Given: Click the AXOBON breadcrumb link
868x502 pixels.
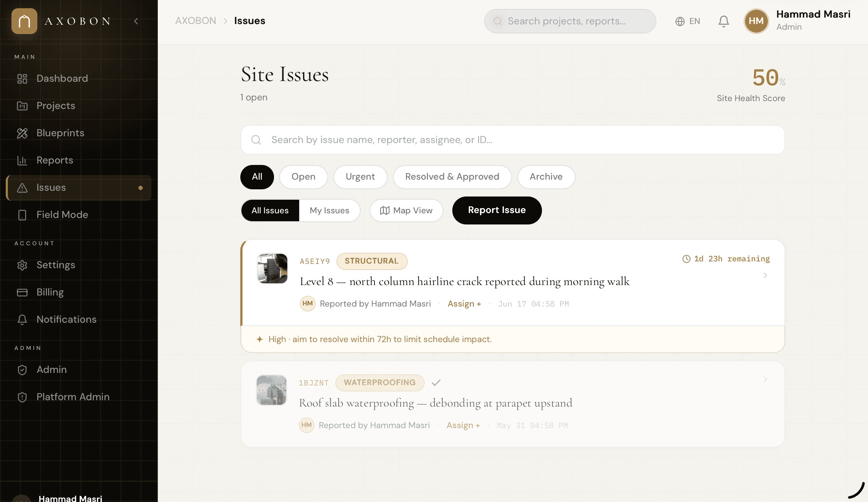Looking at the screenshot, I should point(195,21).
